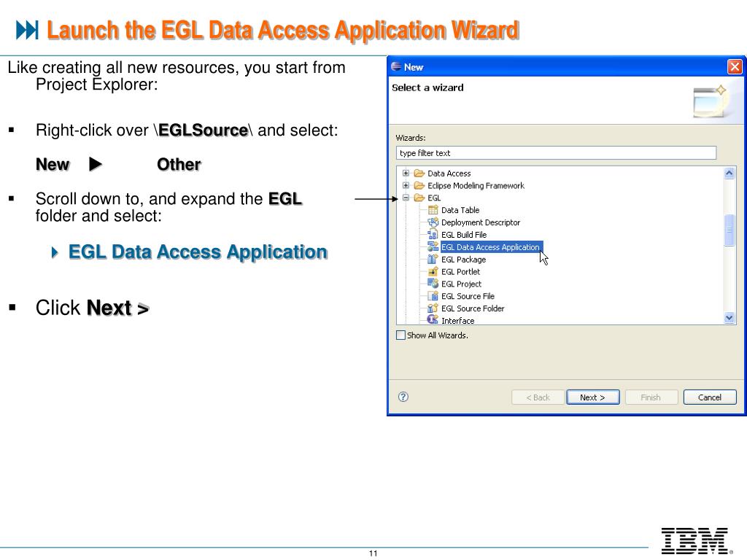The image size is (747, 560).
Task: Click the disabled < Back button
Action: click(x=538, y=397)
